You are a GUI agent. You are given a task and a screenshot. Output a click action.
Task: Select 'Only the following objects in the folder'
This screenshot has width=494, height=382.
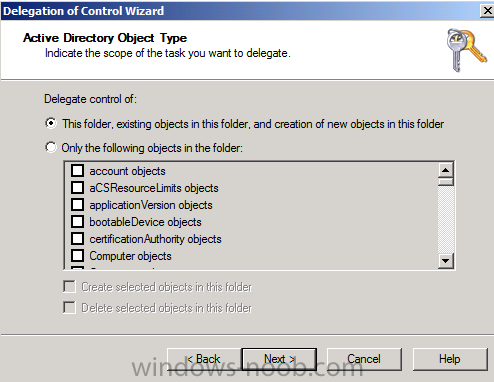pos(51,147)
